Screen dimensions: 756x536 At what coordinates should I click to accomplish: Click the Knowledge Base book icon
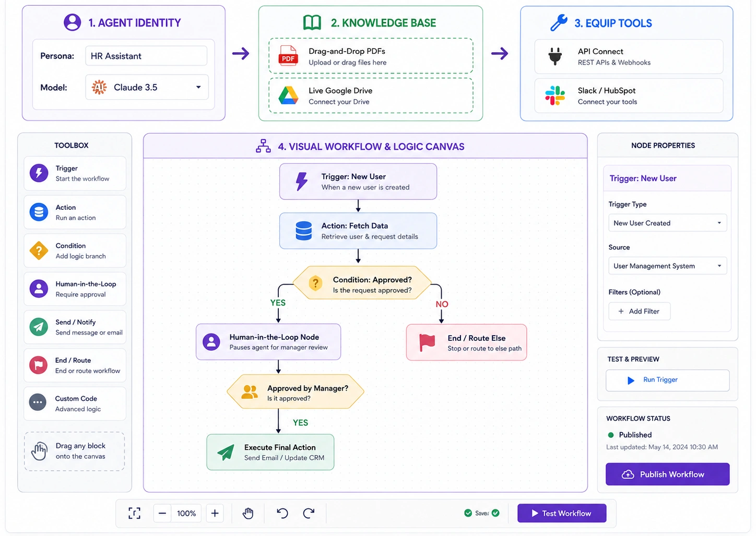tap(312, 22)
